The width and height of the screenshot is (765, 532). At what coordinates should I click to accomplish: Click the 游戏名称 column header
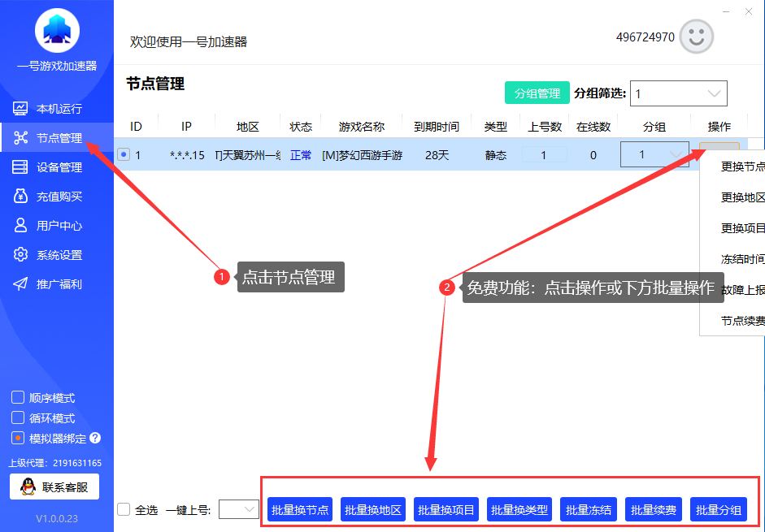[362, 127]
